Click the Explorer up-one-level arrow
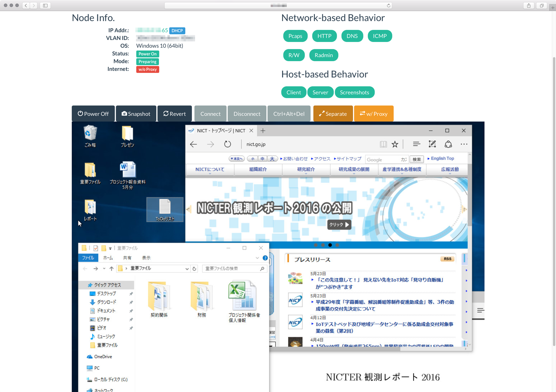The height and width of the screenshot is (392, 556). click(112, 268)
